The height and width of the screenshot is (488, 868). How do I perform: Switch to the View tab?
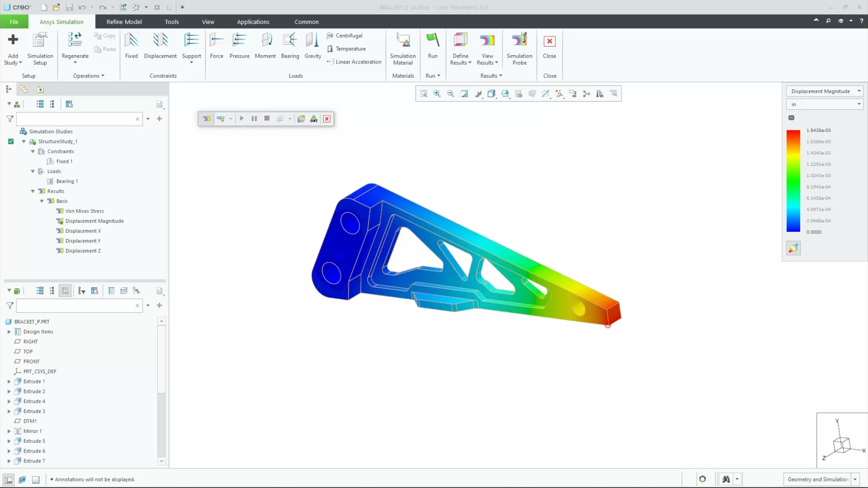click(208, 22)
